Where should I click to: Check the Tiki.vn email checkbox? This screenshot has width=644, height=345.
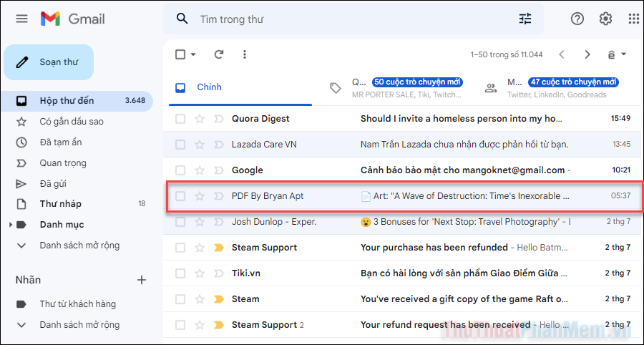[180, 273]
